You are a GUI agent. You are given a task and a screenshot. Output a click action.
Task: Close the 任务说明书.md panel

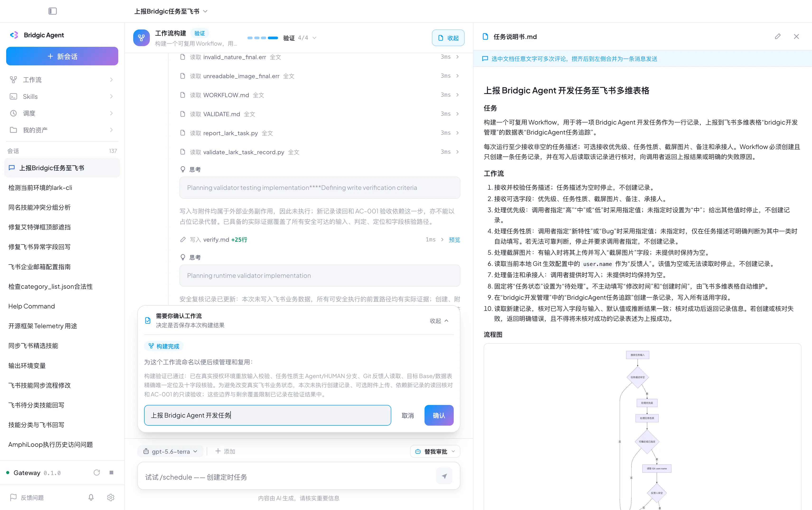pos(796,36)
